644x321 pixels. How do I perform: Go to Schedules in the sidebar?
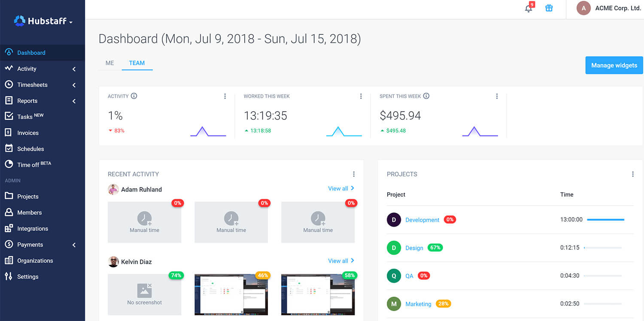click(x=30, y=148)
